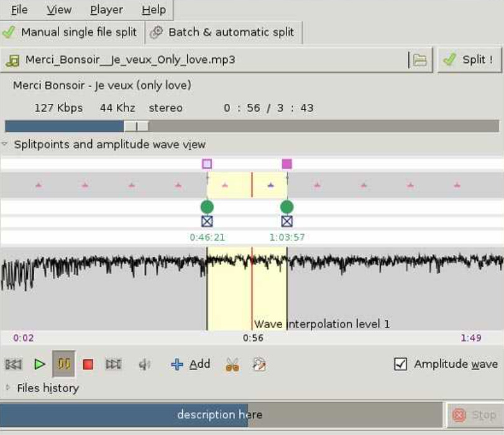Click the browse file folder icon

pyautogui.click(x=419, y=60)
